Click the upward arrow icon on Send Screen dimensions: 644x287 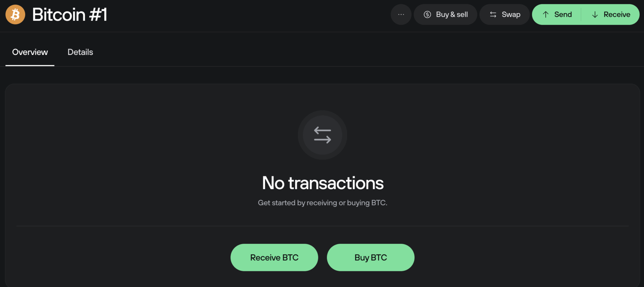coord(545,14)
